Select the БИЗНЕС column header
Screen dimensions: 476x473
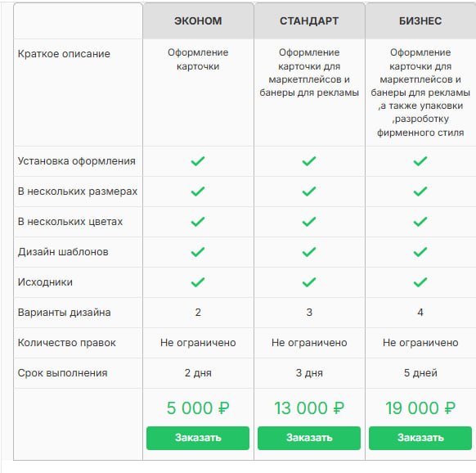pos(420,21)
